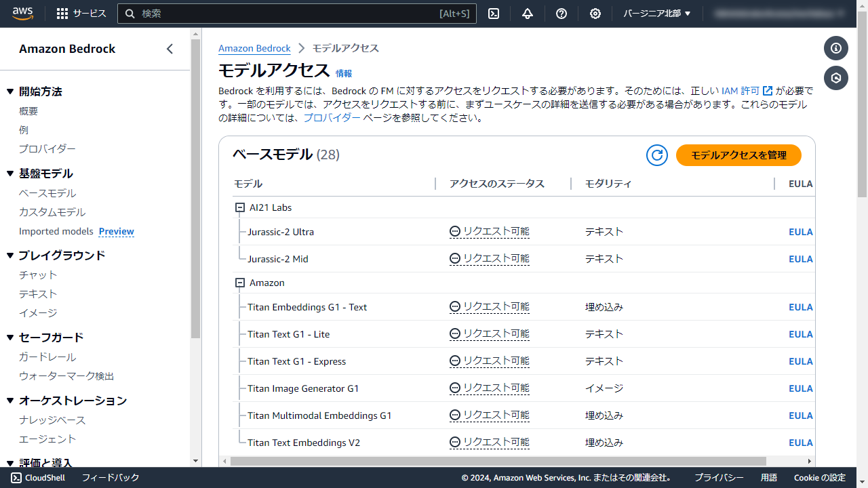The width and height of the screenshot is (868, 488).
Task: Open エージェント in the sidebar
Action: pos(47,439)
